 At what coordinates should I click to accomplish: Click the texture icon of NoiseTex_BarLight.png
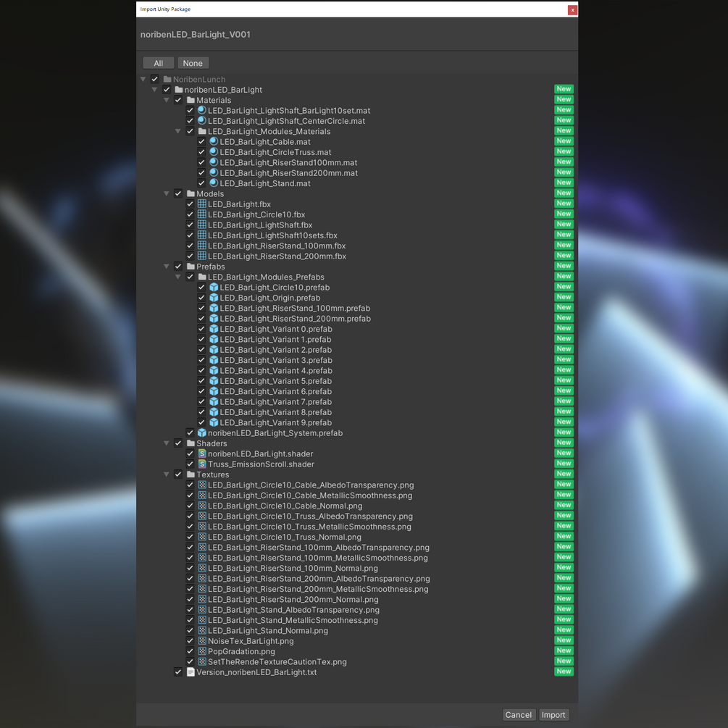(202, 641)
